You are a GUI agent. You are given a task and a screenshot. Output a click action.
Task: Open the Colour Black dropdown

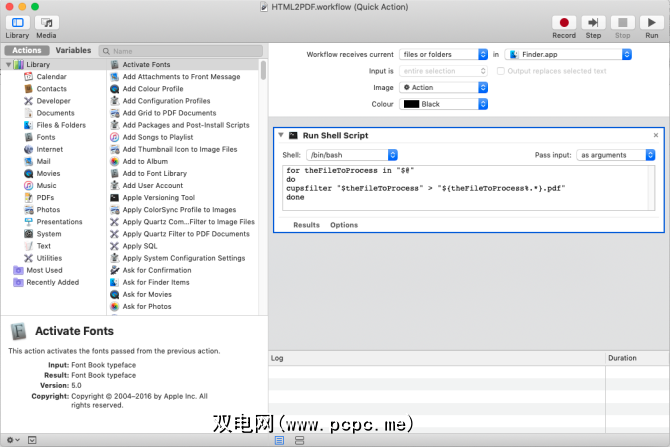tap(443, 104)
